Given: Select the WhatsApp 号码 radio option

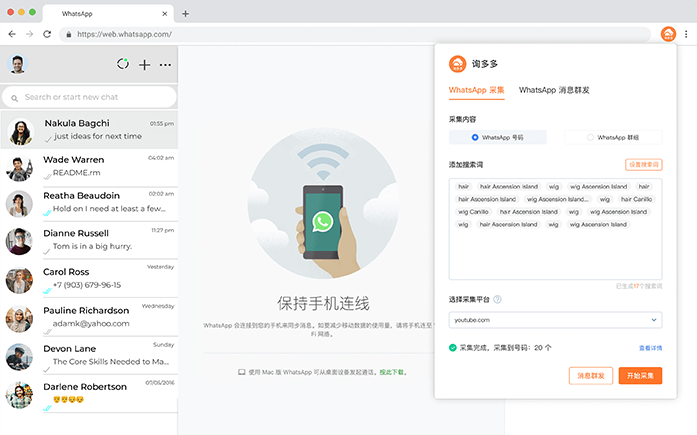Looking at the screenshot, I should pyautogui.click(x=497, y=137).
